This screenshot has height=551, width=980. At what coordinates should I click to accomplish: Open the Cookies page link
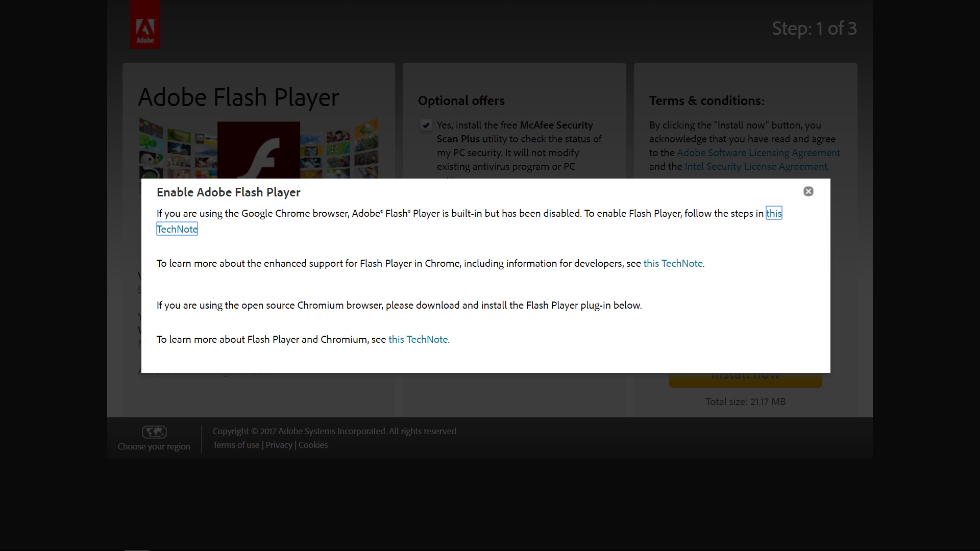(x=312, y=445)
